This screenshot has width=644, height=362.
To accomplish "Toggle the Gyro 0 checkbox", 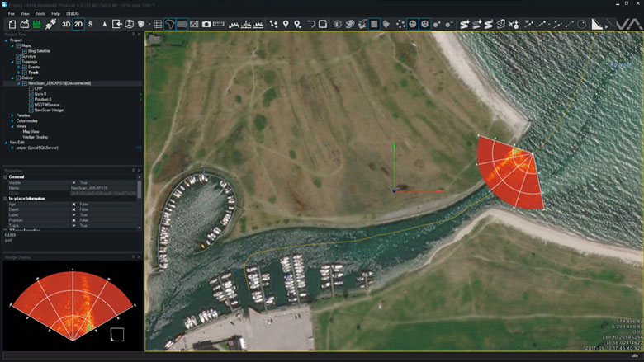I will 31,94.
